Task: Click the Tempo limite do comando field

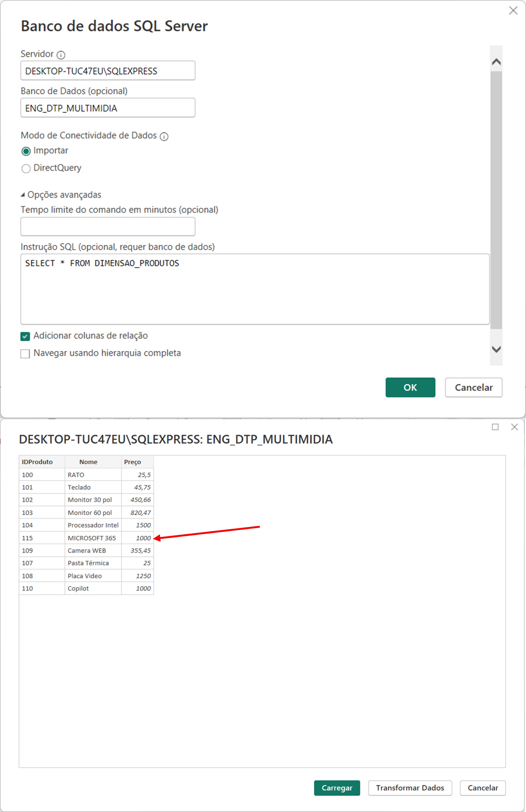Action: coord(108,226)
